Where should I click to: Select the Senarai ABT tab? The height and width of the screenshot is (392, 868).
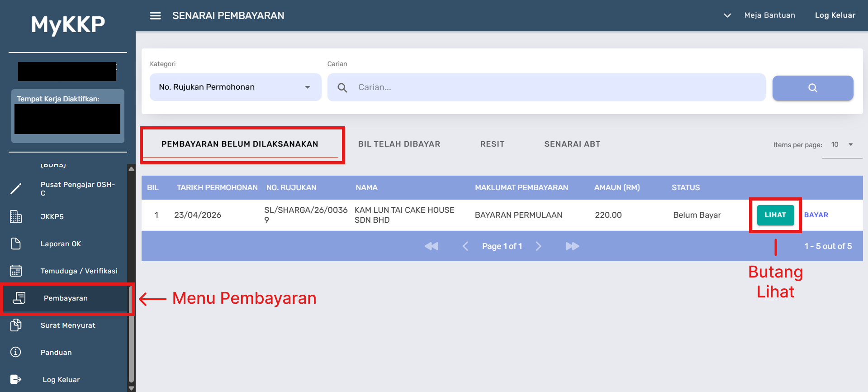[x=572, y=144]
